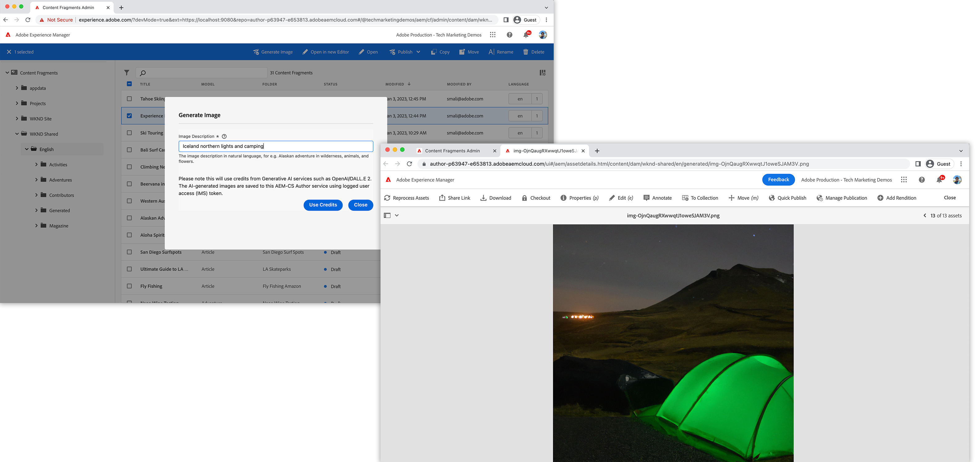Expand the Publish dropdown arrow
The width and height of the screenshot is (980, 462).
(418, 52)
